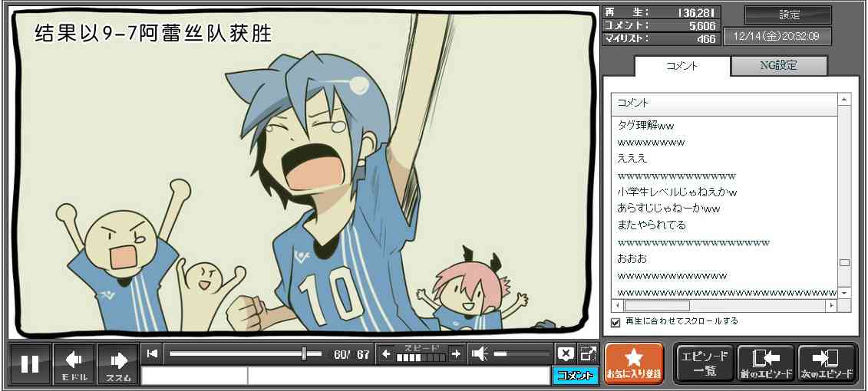Viewport: 868px width, 391px height.
Task: Decrease playback speed with left arrow
Action: point(386,353)
